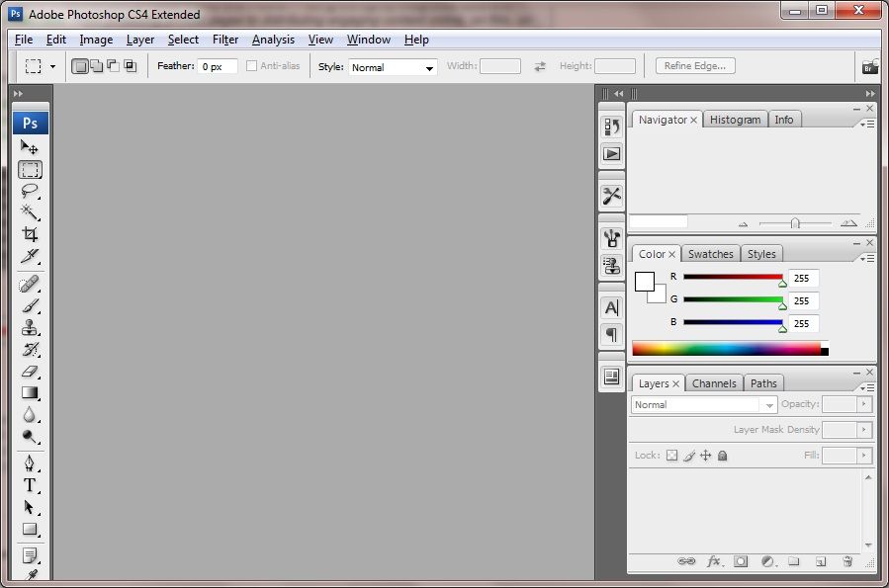Image resolution: width=889 pixels, height=588 pixels.
Task: Open the Clone Source panel icon
Action: click(612, 265)
